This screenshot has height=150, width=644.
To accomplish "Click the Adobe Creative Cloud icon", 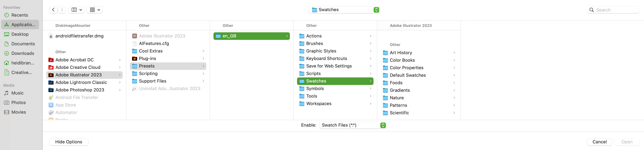I will coord(51,67).
